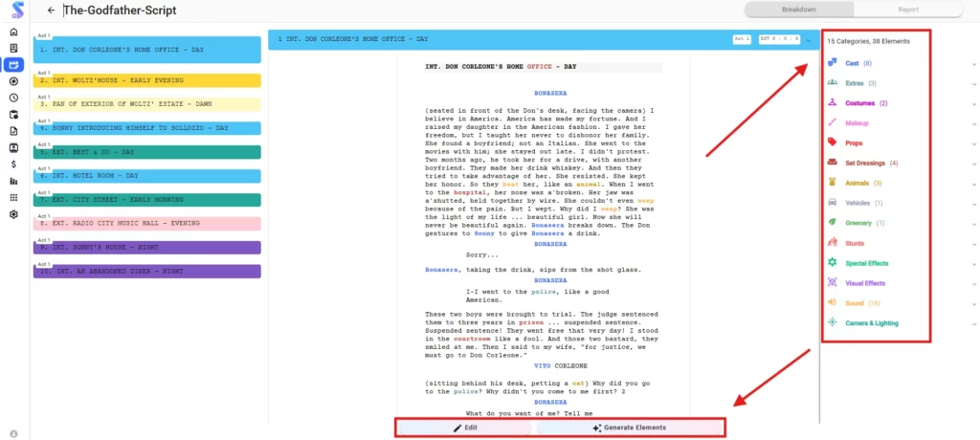
Task: Select scene 3 Pan of Exterior of Woltz' Estate
Action: pos(146,104)
